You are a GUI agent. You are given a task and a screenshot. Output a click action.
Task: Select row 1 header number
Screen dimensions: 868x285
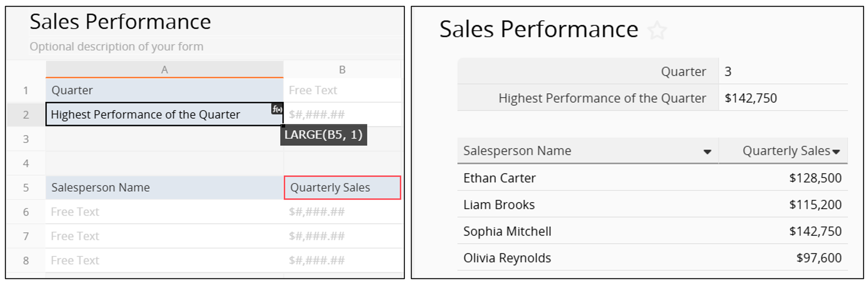(26, 91)
